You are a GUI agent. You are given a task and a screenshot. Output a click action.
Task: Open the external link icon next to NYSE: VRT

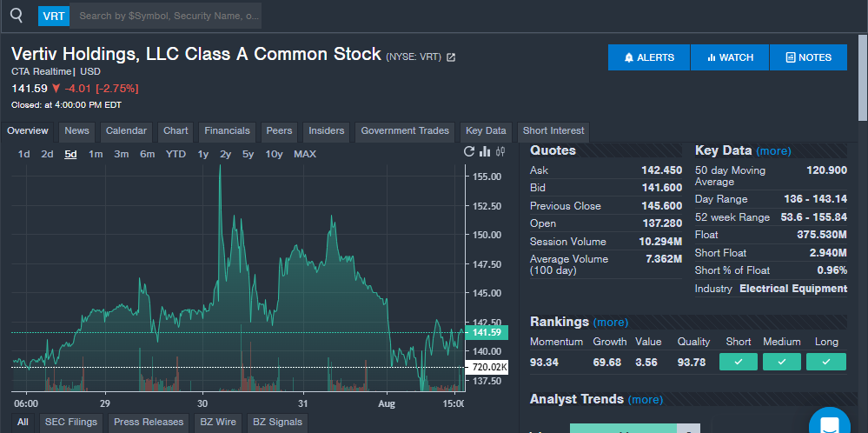pyautogui.click(x=451, y=57)
